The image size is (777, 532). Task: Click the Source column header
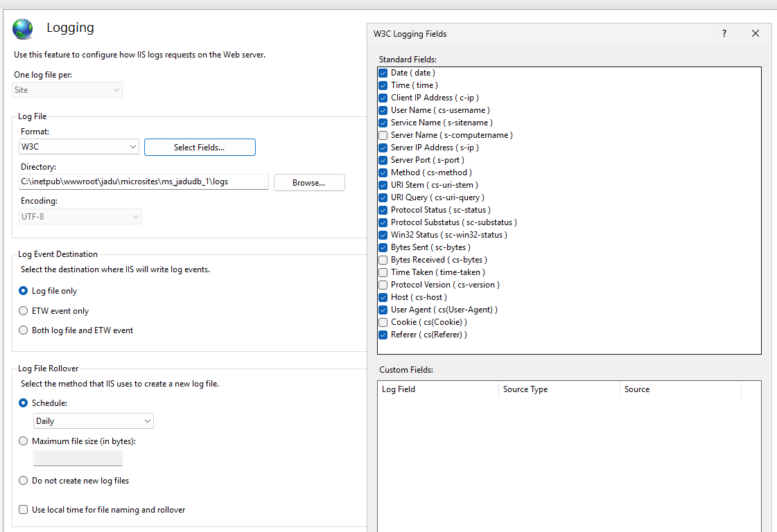681,389
